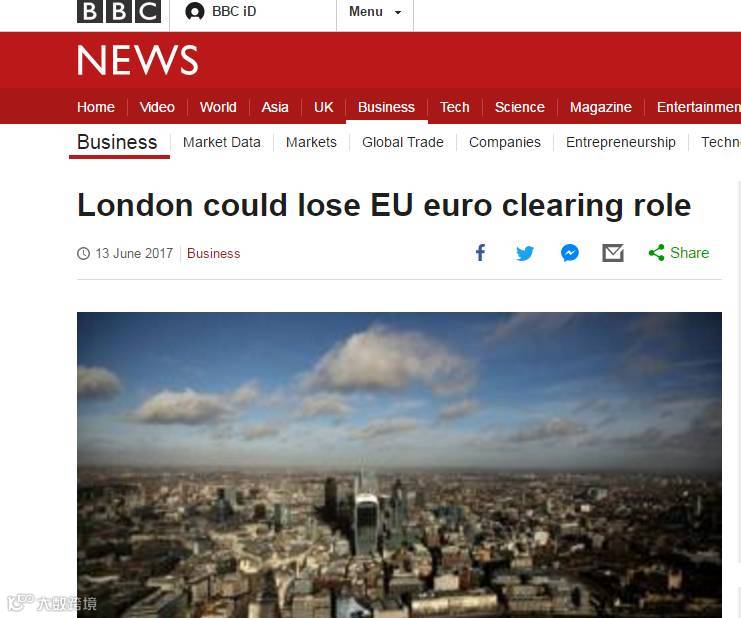Click the BBC iD profile icon

click(195, 11)
